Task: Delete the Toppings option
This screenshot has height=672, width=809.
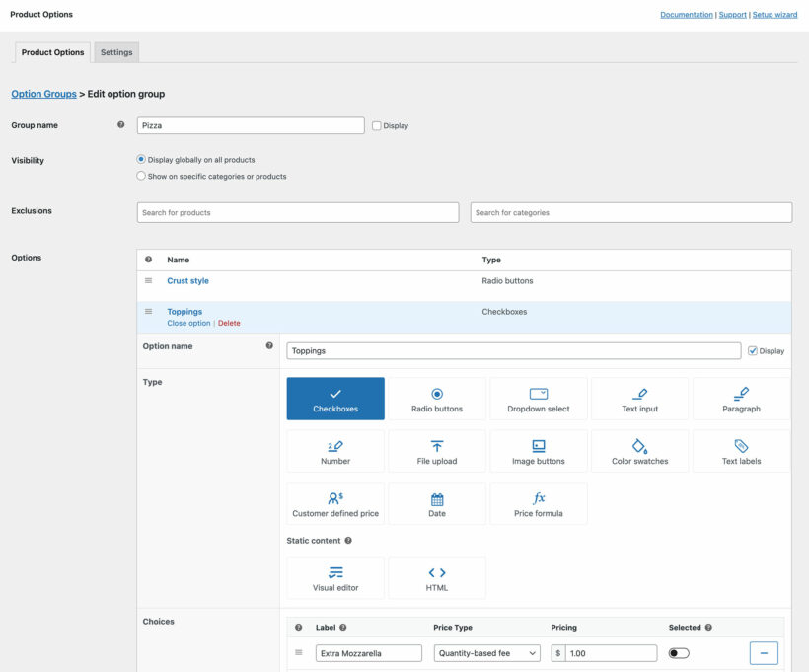Action: (229, 323)
